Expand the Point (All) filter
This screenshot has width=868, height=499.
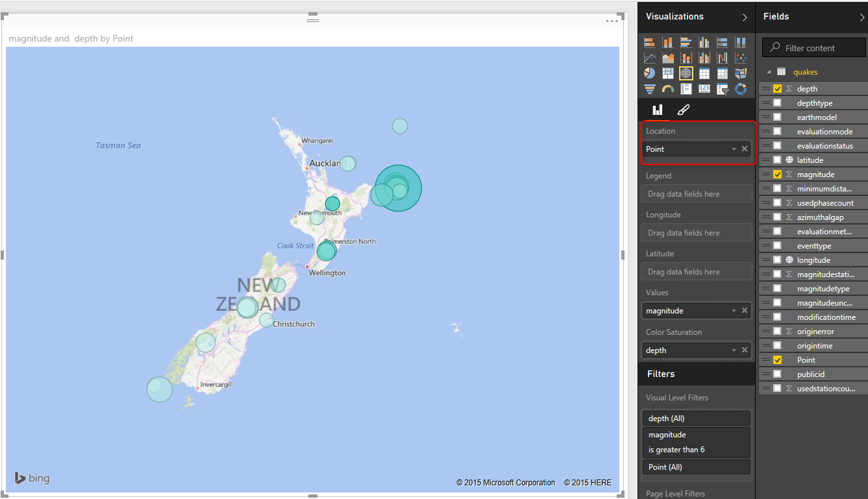click(x=696, y=467)
